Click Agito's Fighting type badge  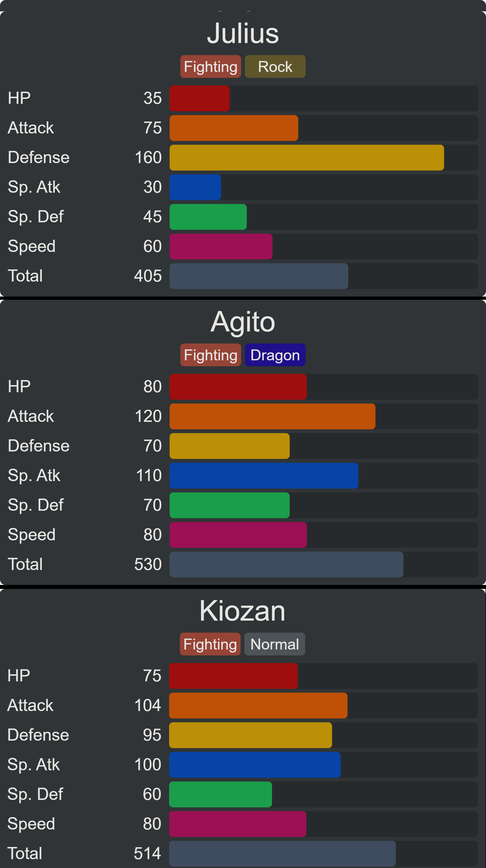211,355
